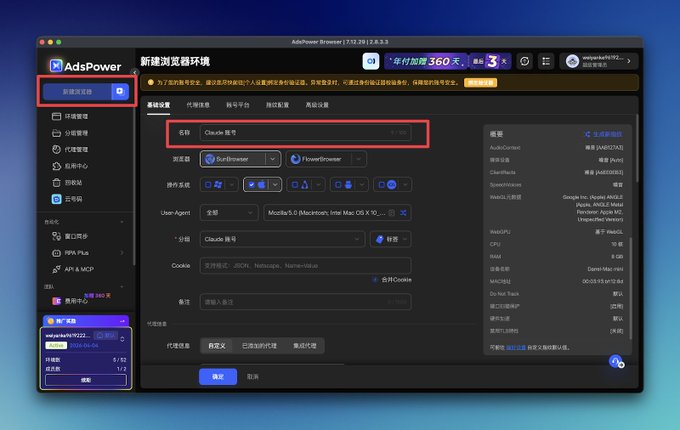
Task: Open the macOS version dropdown arrow
Action: click(x=275, y=185)
